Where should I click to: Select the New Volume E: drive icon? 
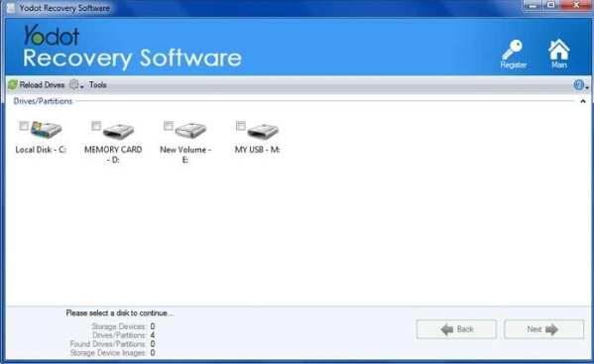tap(190, 130)
